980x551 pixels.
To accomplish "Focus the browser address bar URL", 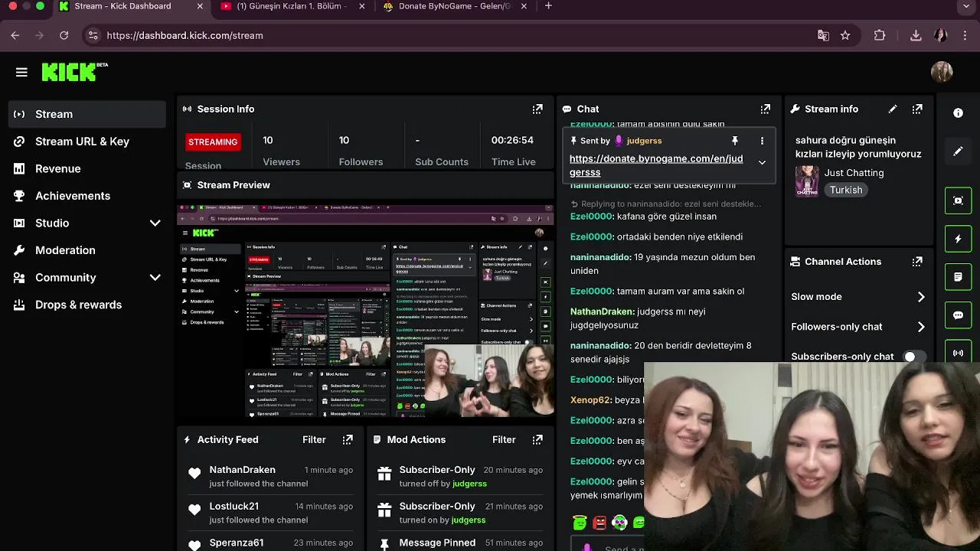I will (x=185, y=35).
